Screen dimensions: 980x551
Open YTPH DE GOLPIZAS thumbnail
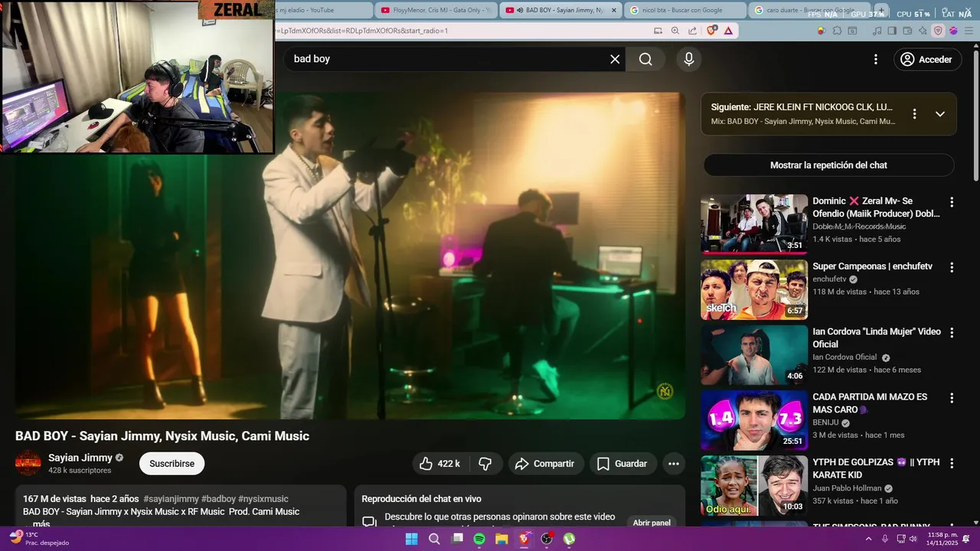tap(754, 485)
